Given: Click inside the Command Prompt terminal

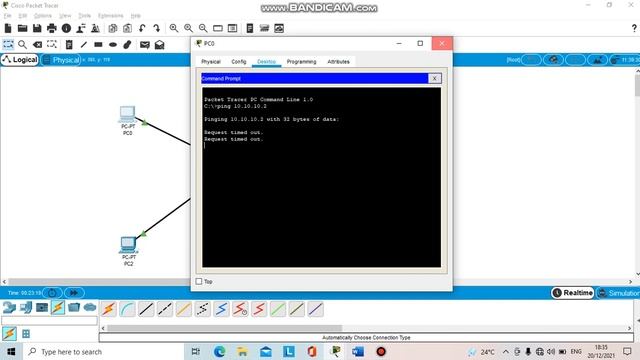Looking at the screenshot, I should pos(321,177).
